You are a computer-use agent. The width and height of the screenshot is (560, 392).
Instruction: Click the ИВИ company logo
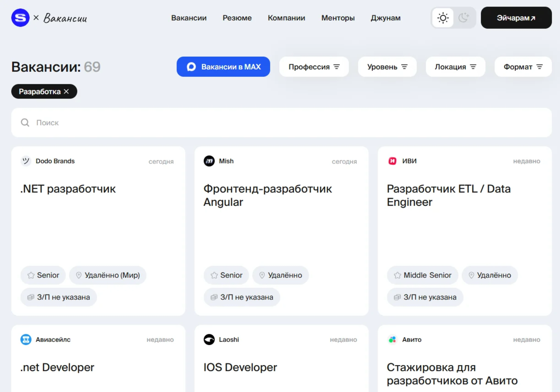pos(392,161)
